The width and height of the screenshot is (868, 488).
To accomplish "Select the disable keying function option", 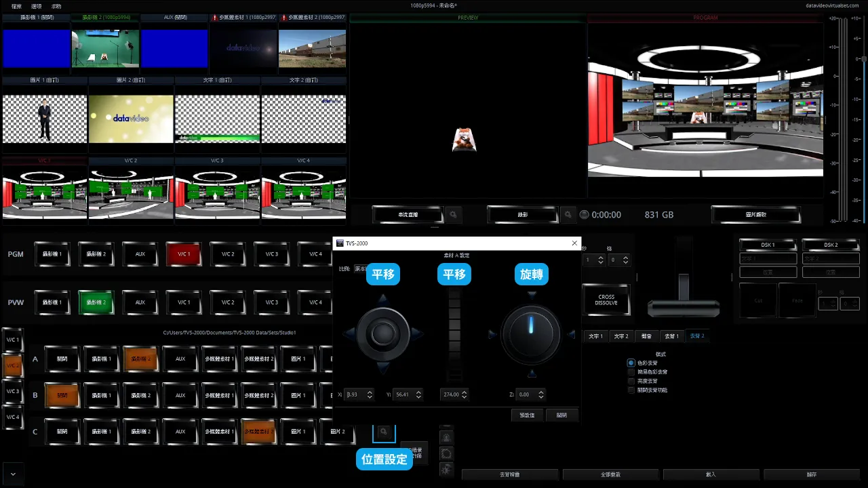I will [631, 390].
